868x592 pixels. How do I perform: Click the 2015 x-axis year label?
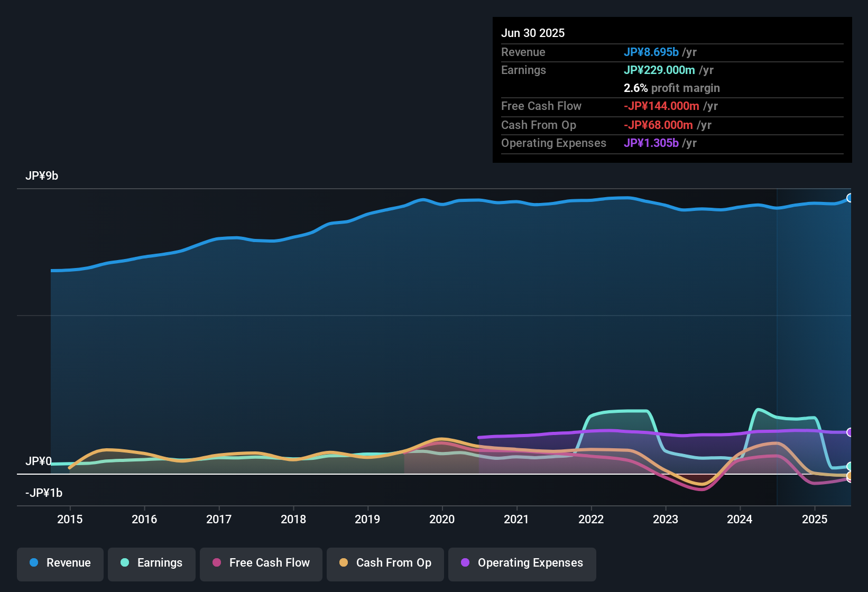(x=70, y=520)
